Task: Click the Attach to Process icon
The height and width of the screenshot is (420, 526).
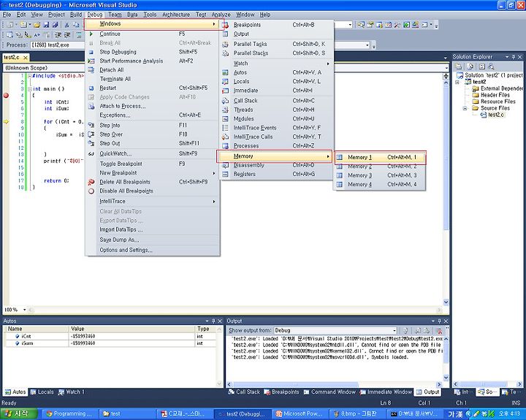Action: 91,107
